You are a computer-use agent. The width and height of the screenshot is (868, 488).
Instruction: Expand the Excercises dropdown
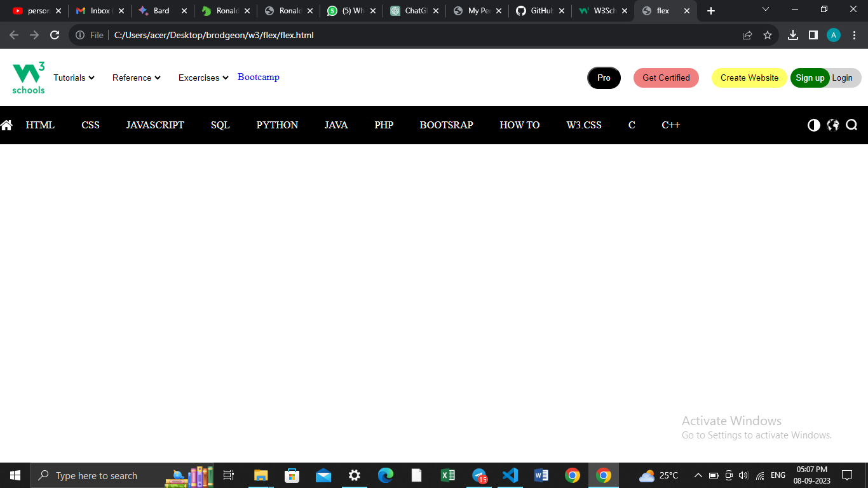[203, 78]
